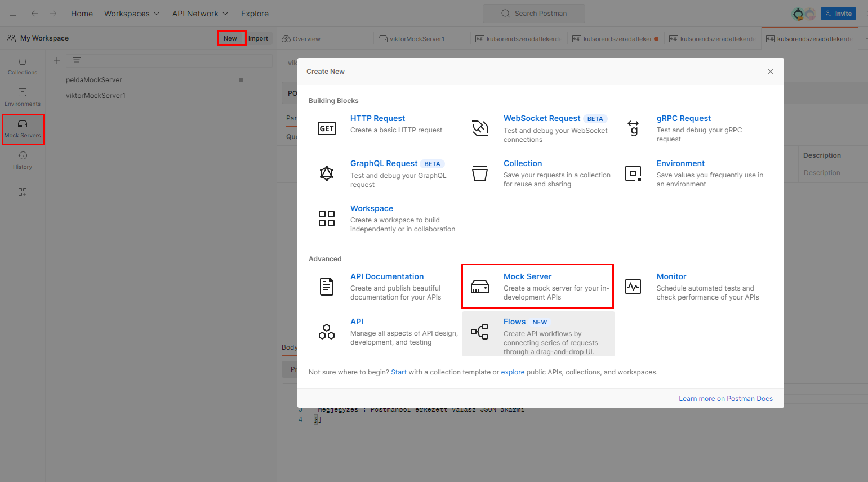Image resolution: width=868 pixels, height=482 pixels.
Task: Close the Create New dialog
Action: 771,72
